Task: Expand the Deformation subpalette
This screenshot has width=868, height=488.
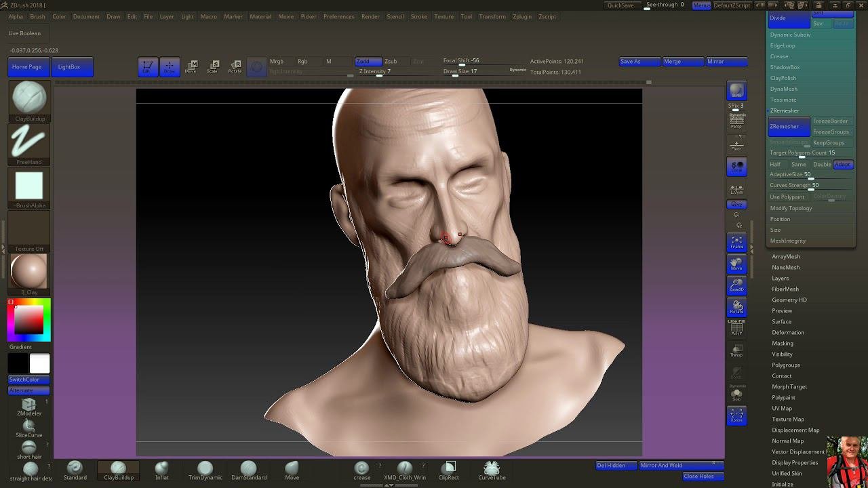Action: 787,333
